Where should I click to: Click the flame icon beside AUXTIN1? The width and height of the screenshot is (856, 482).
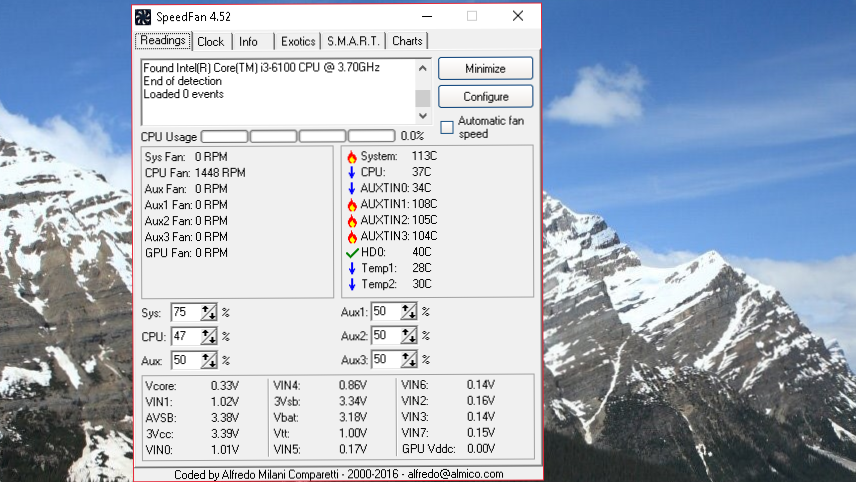coord(352,205)
